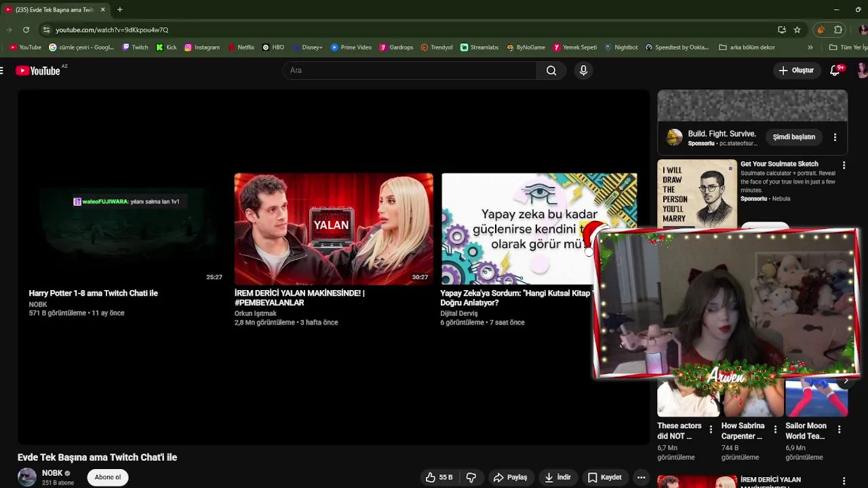Focus the Ara search field
This screenshot has height=488, width=868.
410,70
